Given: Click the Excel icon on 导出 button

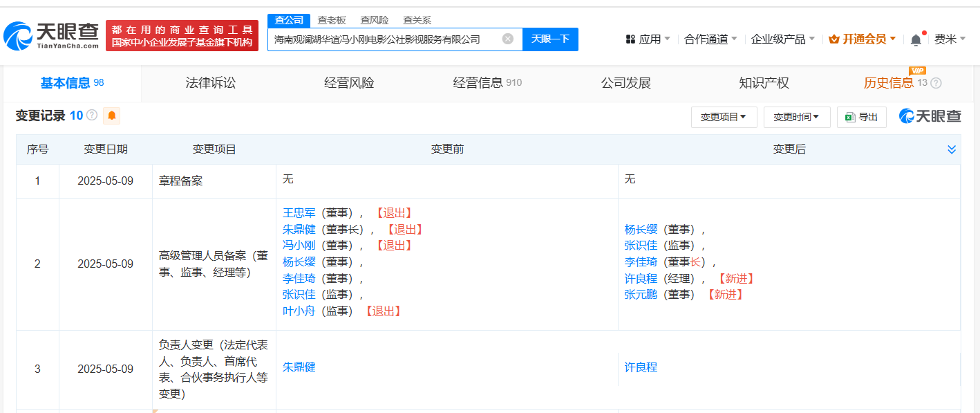Looking at the screenshot, I should coord(850,118).
